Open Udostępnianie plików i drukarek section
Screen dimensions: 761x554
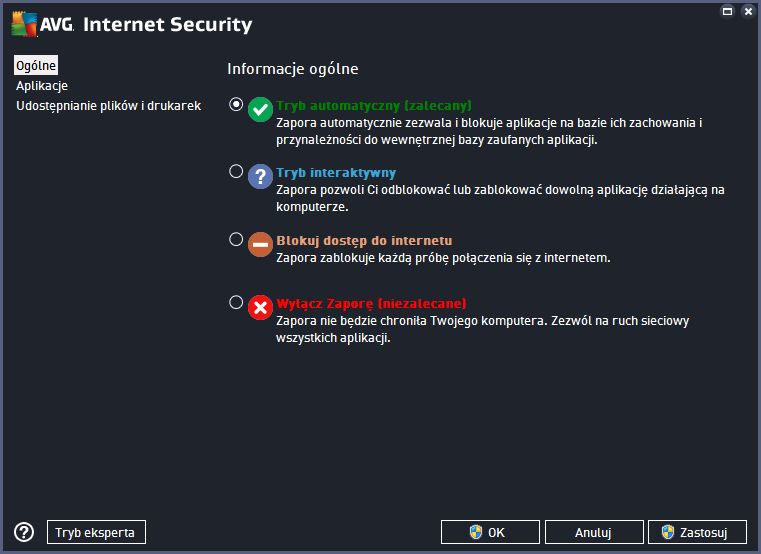(x=108, y=106)
